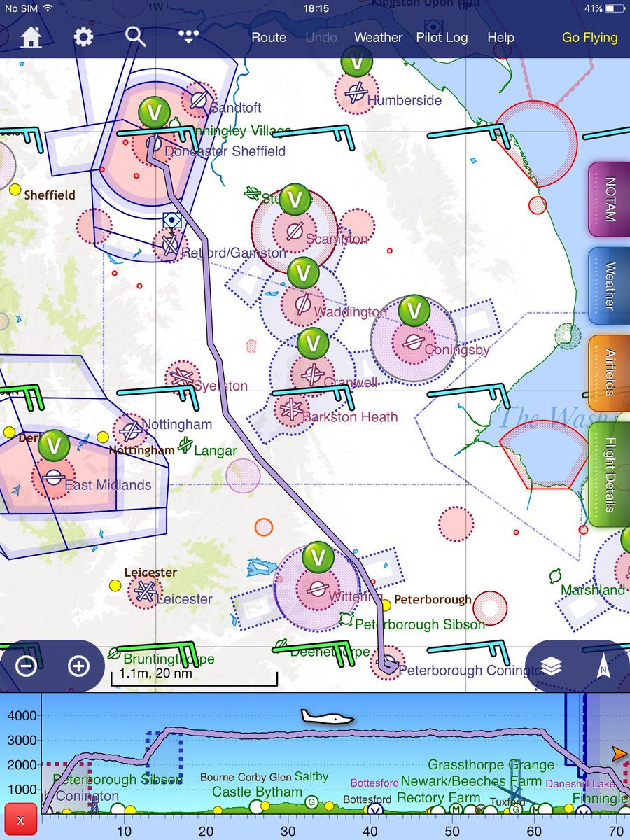Open the Flight Details side tab
630x840 pixels.
coord(609,475)
